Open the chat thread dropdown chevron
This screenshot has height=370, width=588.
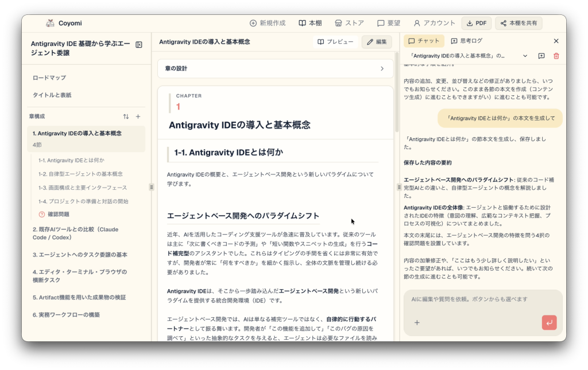tap(525, 56)
